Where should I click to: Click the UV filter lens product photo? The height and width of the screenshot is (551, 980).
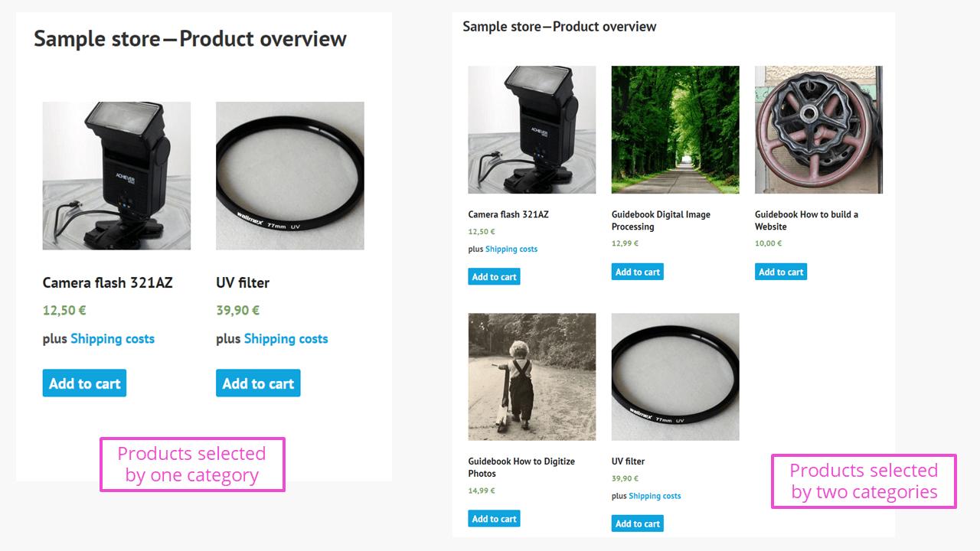(x=290, y=175)
